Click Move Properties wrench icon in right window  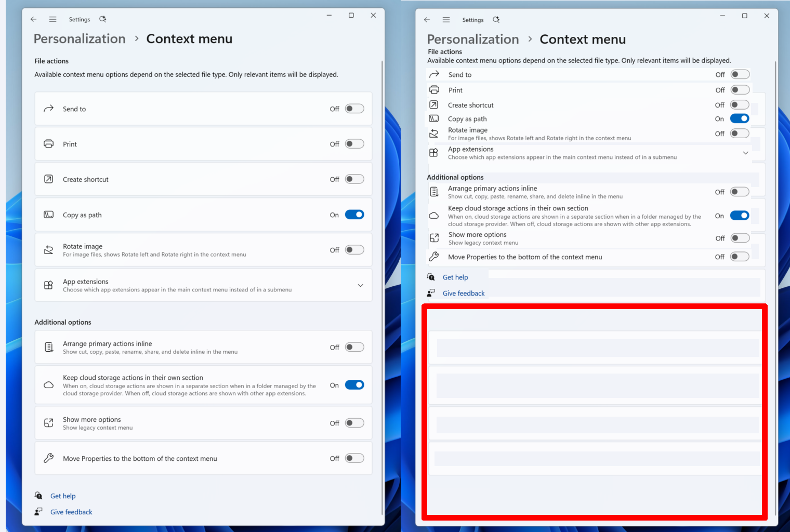point(434,257)
